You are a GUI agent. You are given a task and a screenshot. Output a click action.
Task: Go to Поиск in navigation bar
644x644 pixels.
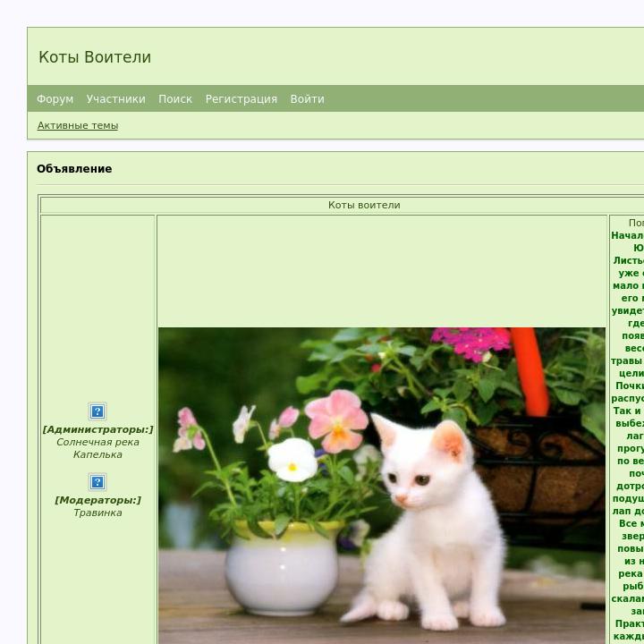pos(175,99)
